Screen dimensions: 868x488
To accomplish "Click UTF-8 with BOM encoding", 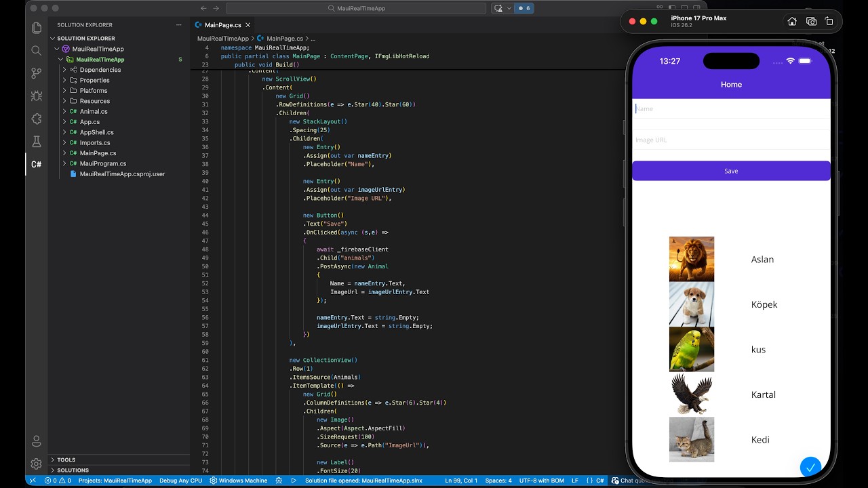I will pyautogui.click(x=542, y=481).
